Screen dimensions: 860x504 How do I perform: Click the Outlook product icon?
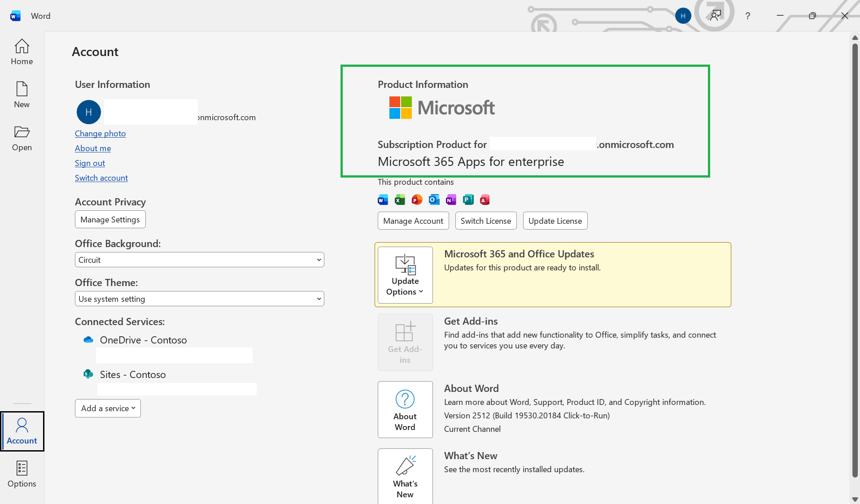[x=434, y=200]
